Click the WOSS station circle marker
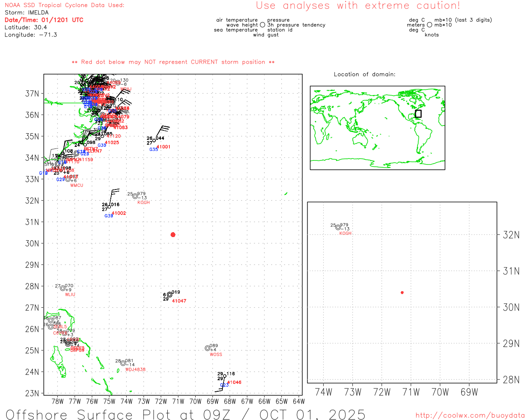The image size is (525, 420). tap(207, 348)
